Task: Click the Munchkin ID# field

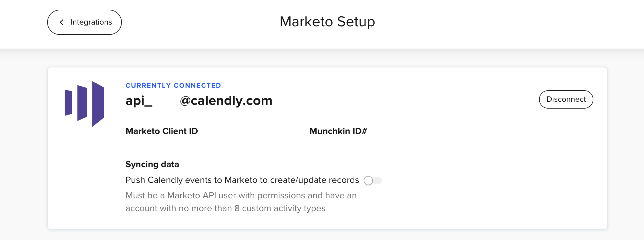Action: point(338,131)
